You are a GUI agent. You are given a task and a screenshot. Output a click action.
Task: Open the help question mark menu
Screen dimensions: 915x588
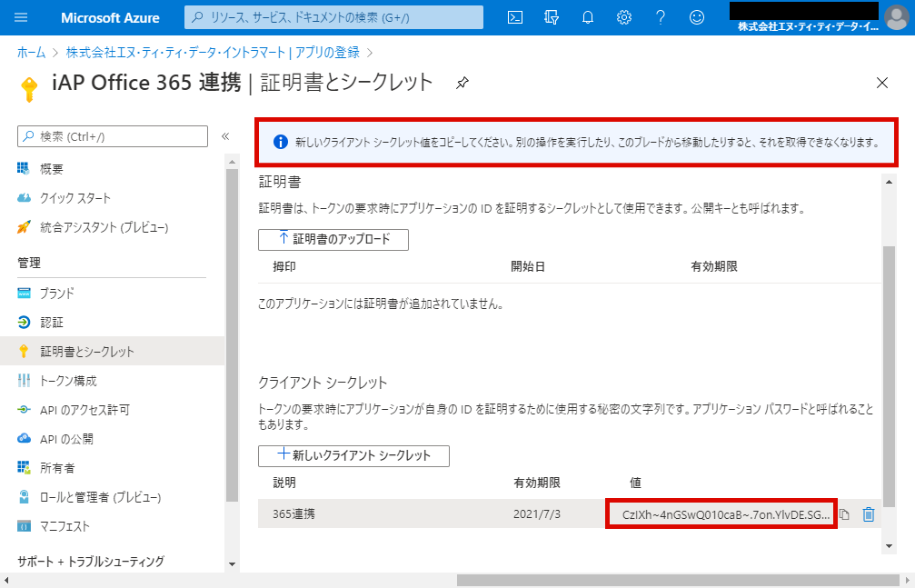[660, 17]
